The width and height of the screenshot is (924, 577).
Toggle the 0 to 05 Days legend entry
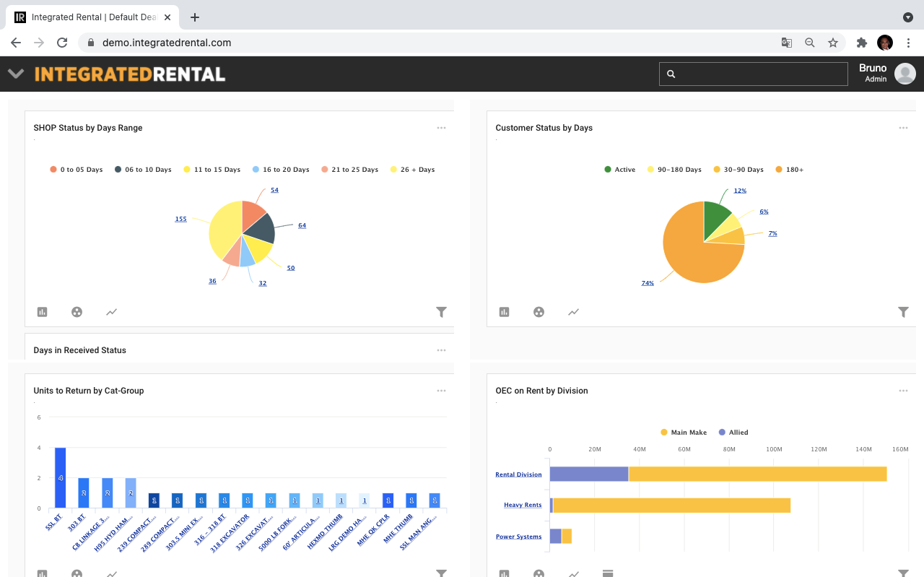coord(76,169)
